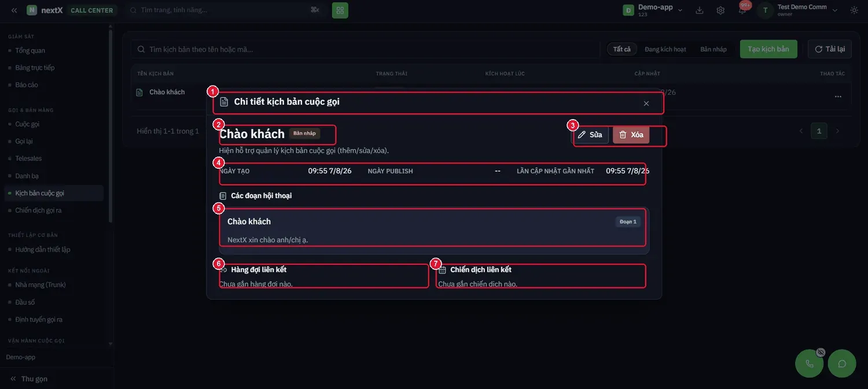868x389 pixels.
Task: Click the green phone call button
Action: click(x=810, y=364)
